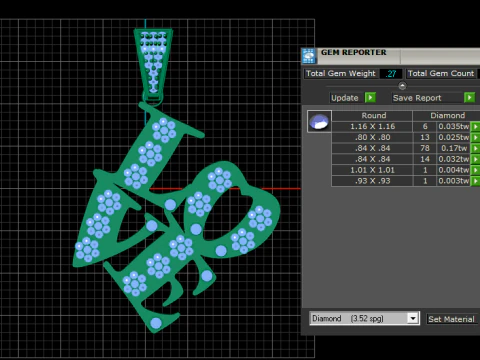Click the green arrow on the 0.003tw row
The image size is (480, 360).
click(x=475, y=181)
